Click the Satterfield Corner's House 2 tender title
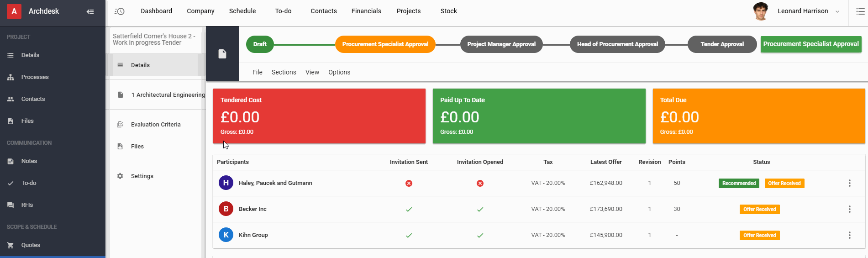The height and width of the screenshot is (258, 868). 154,39
